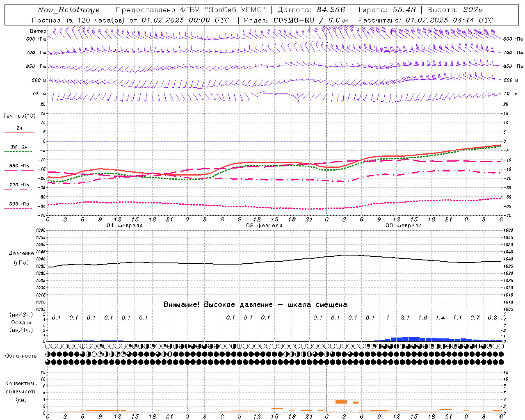Click the 01 февраля date label
Screen dimensions: 525x420
click(125, 226)
